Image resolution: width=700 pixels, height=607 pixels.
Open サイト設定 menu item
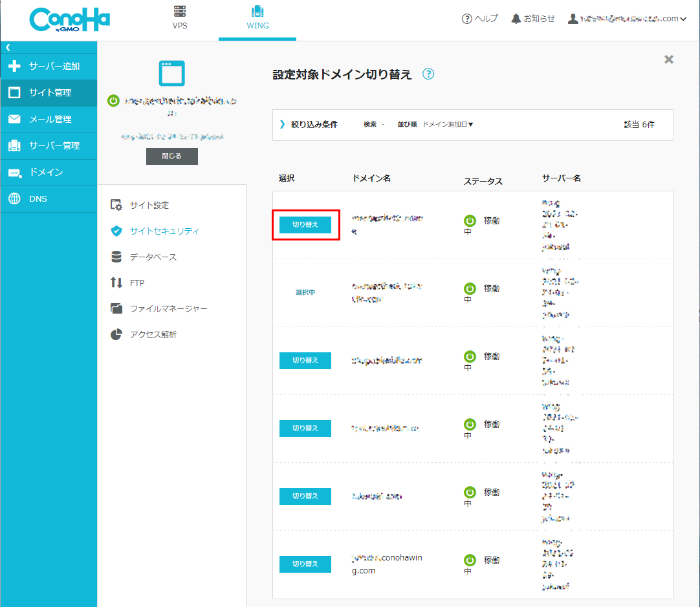[149, 205]
